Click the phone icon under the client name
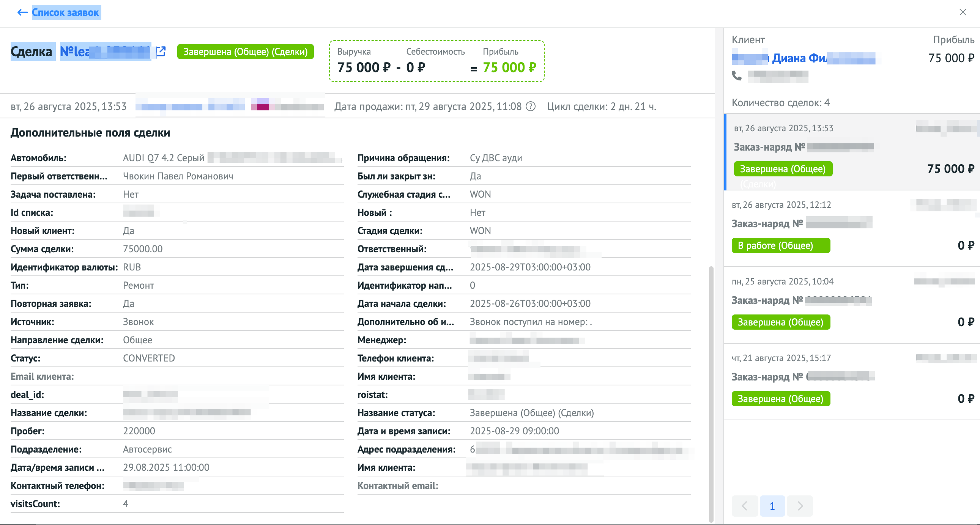Viewport: 980px width, 525px height. tap(737, 76)
